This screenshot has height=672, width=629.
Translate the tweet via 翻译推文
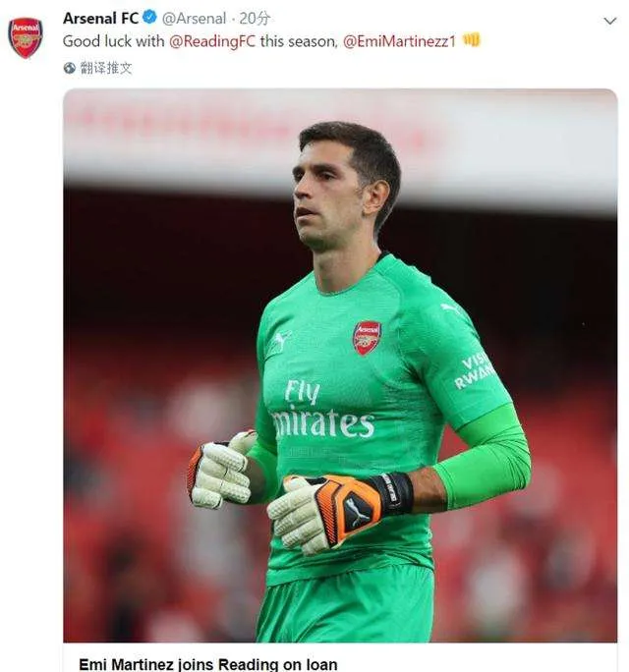[x=106, y=68]
